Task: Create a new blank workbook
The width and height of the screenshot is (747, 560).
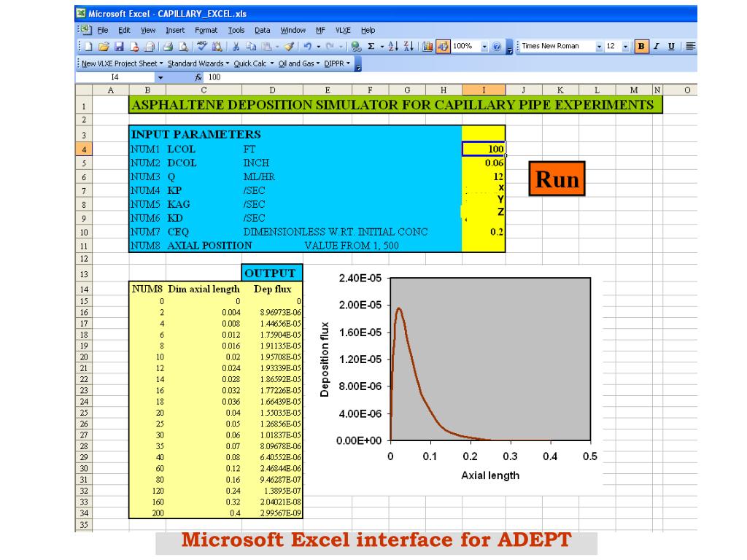Action: click(x=88, y=46)
